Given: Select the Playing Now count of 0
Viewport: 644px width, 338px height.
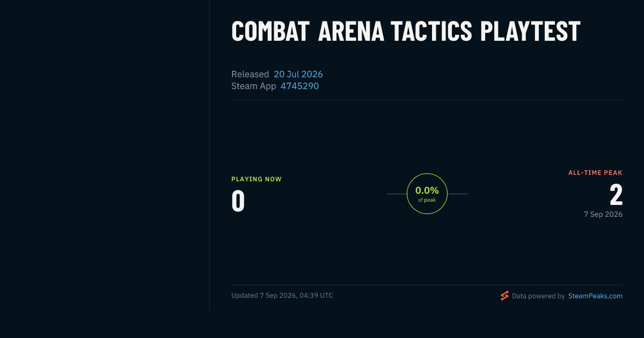Looking at the screenshot, I should click(x=238, y=201).
